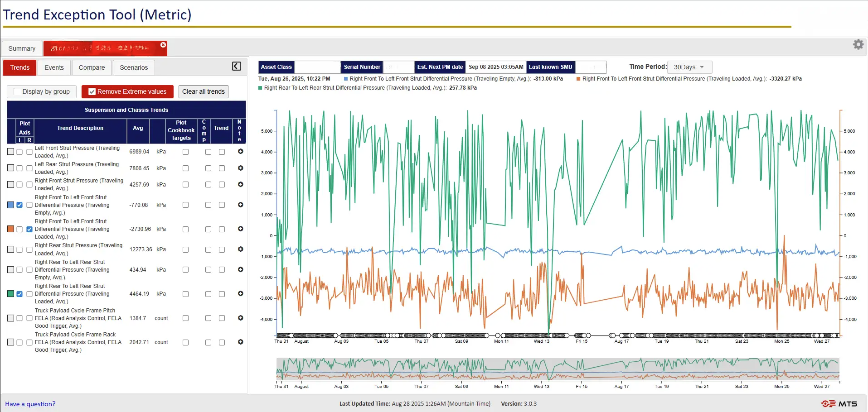This screenshot has height=412, width=868.
Task: Click the Clear all trends button
Action: click(x=203, y=91)
